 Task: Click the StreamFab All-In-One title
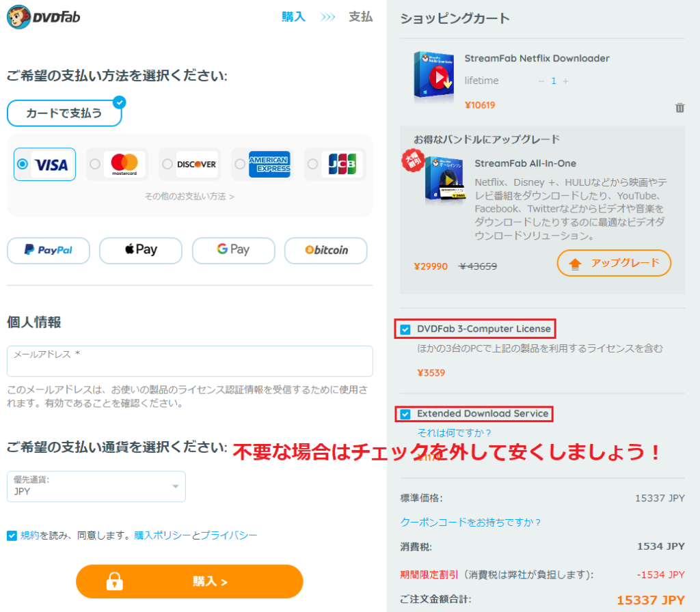pyautogui.click(x=526, y=163)
